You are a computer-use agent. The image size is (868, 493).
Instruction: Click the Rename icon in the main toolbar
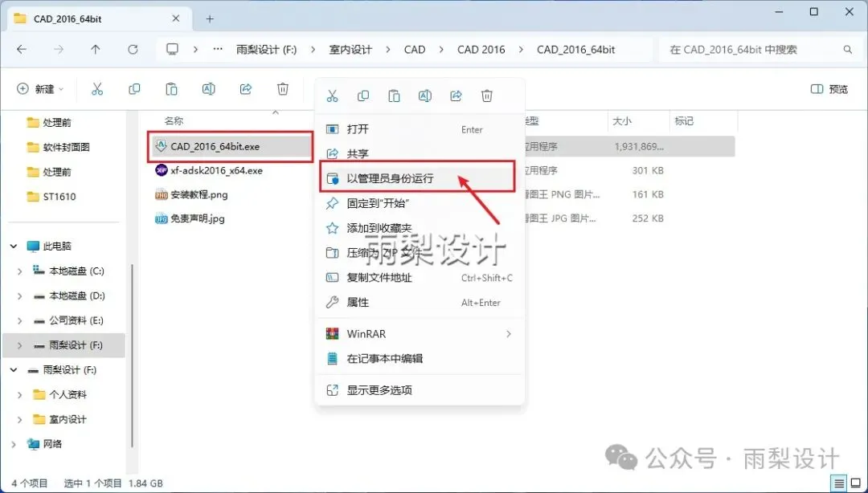point(209,89)
